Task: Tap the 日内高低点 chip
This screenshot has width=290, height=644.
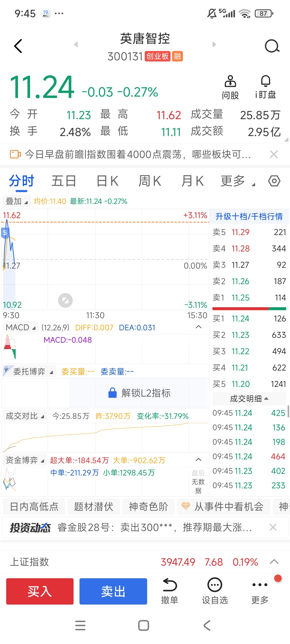Action: 34,507
